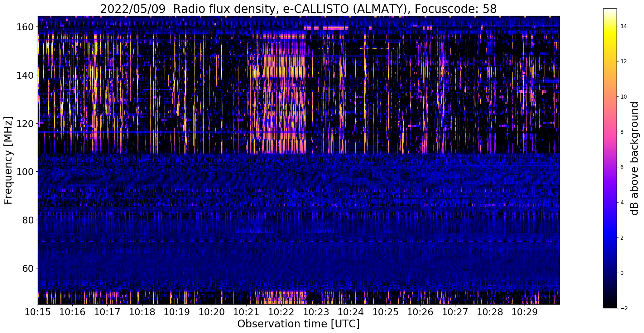The height and width of the screenshot is (333, 644).
Task: Click the 140 frequency tick label
Action: coord(26,75)
